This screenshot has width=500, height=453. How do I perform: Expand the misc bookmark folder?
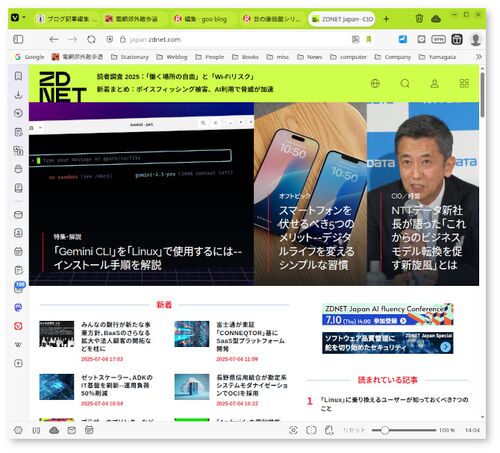pyautogui.click(x=278, y=57)
